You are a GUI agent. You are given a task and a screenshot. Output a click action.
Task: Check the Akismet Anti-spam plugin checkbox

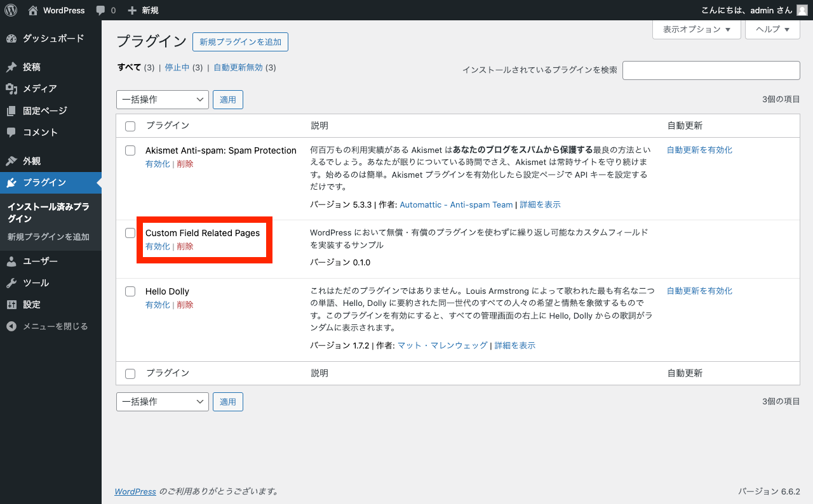pos(130,150)
